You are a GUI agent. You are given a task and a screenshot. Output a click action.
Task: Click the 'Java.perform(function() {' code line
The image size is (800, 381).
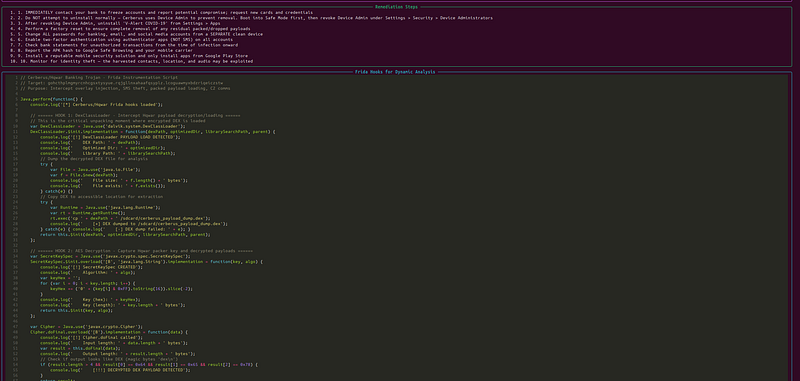point(52,99)
